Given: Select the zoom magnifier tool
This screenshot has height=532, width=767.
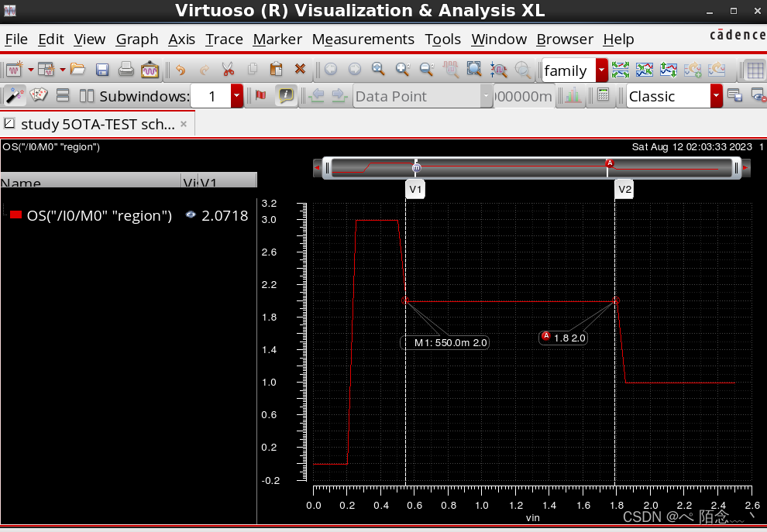Looking at the screenshot, I should tap(378, 70).
